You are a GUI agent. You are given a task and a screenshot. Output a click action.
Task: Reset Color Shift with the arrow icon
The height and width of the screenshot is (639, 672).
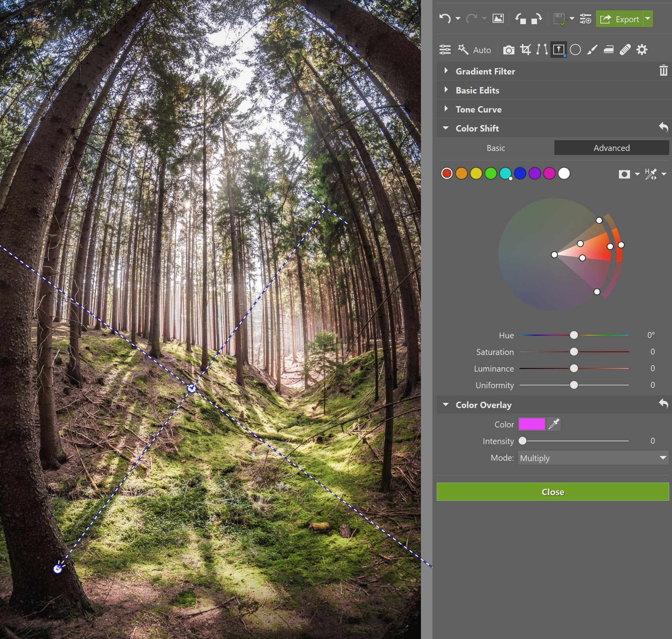[x=664, y=127]
